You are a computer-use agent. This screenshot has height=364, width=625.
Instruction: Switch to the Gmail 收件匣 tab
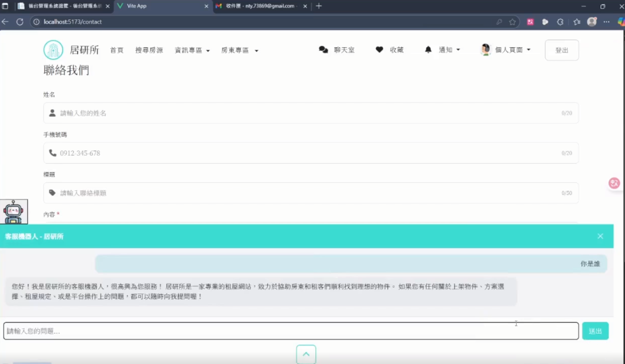pyautogui.click(x=260, y=6)
